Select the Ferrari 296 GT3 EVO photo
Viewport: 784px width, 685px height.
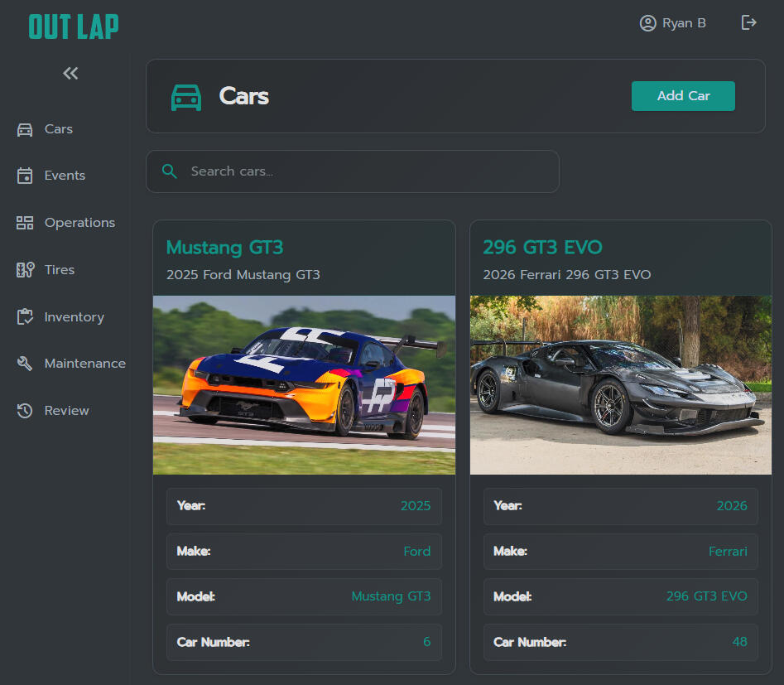pos(620,385)
